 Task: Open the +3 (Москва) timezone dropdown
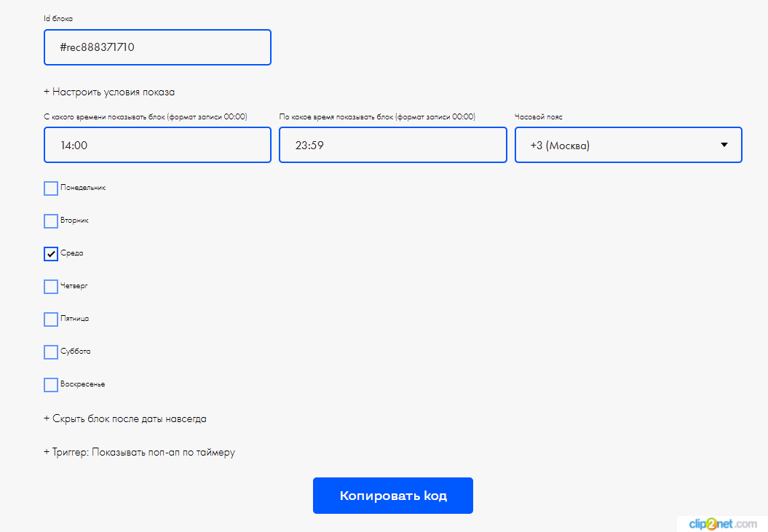pos(628,145)
